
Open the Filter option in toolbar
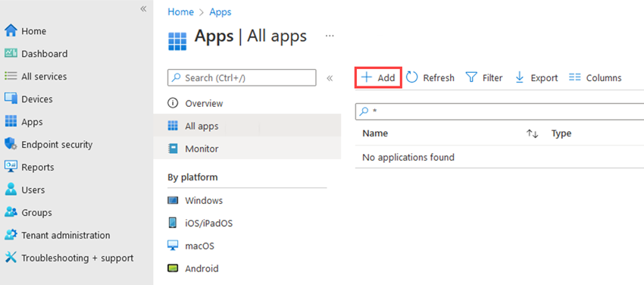click(x=484, y=77)
